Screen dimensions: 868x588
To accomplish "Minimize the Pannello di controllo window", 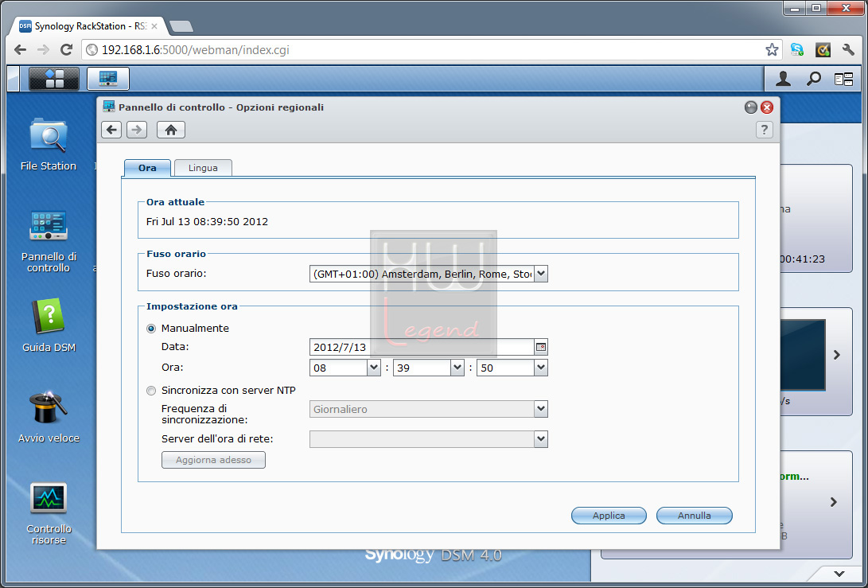I will [x=750, y=107].
